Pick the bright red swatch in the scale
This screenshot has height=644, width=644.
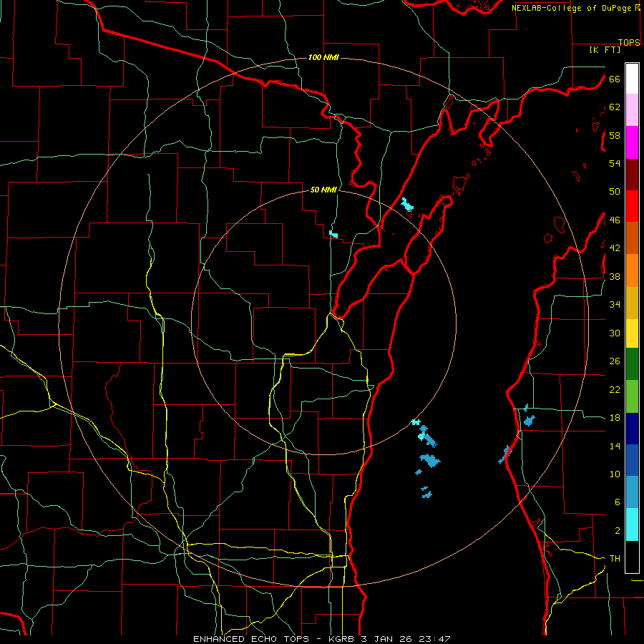click(x=632, y=206)
